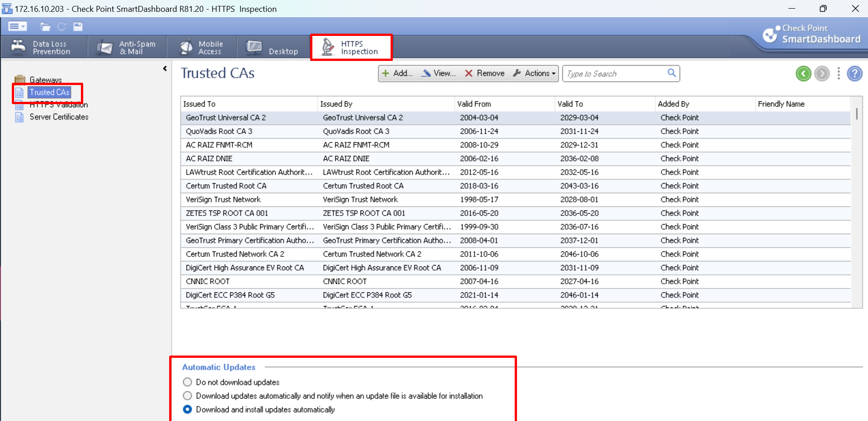Click the search magnifier icon

click(672, 73)
